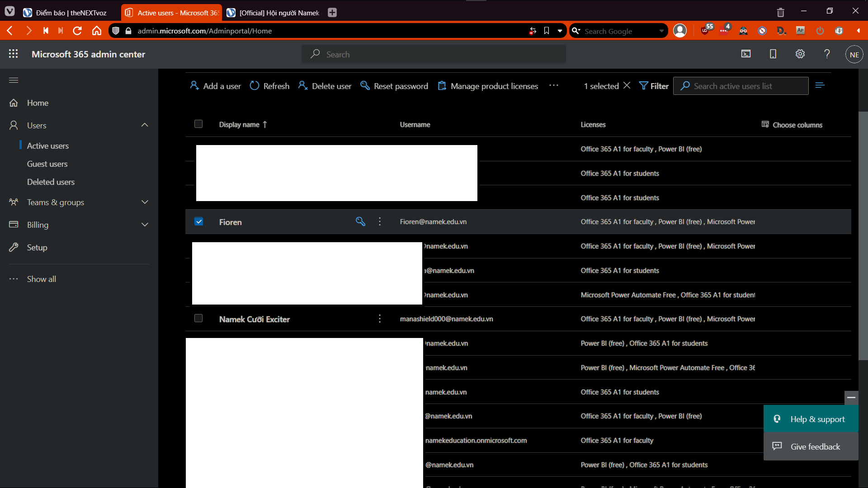
Task: Open more actions for Fioren row
Action: (380, 221)
